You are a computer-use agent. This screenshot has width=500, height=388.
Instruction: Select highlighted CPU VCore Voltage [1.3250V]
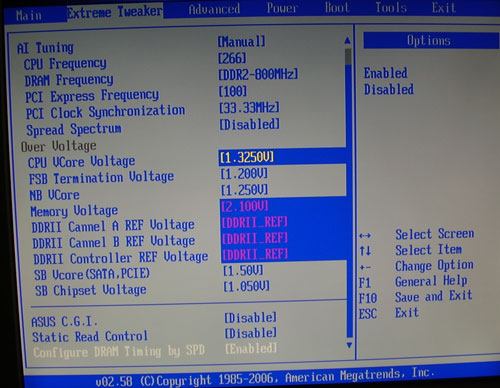coord(247,157)
